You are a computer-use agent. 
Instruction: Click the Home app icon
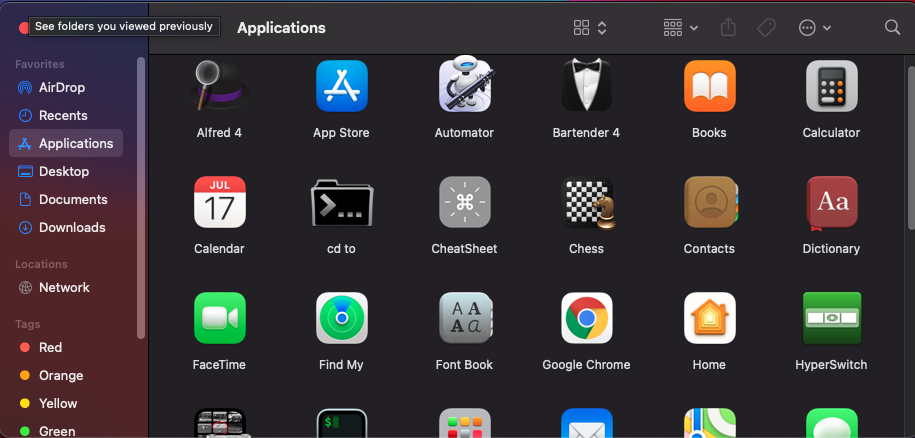coord(710,318)
